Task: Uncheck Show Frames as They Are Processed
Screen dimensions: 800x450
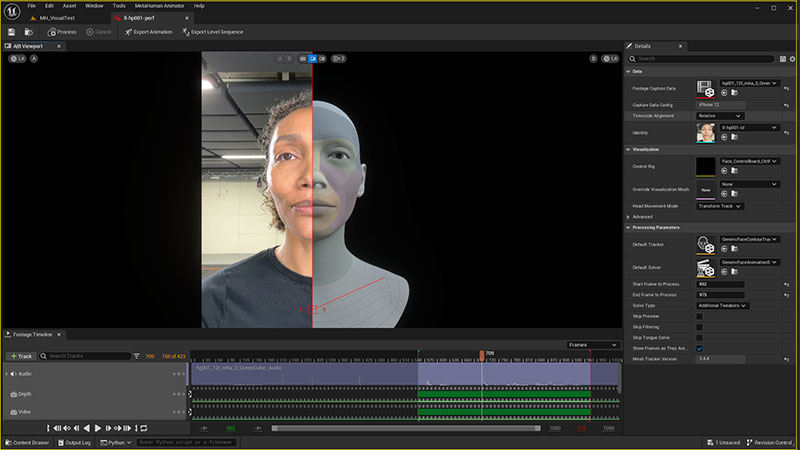Action: coord(699,348)
